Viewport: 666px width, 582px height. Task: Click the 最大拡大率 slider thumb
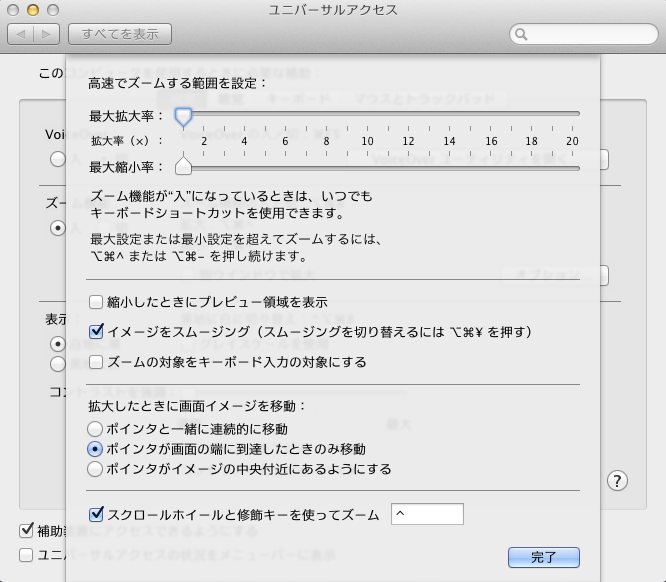click(183, 116)
